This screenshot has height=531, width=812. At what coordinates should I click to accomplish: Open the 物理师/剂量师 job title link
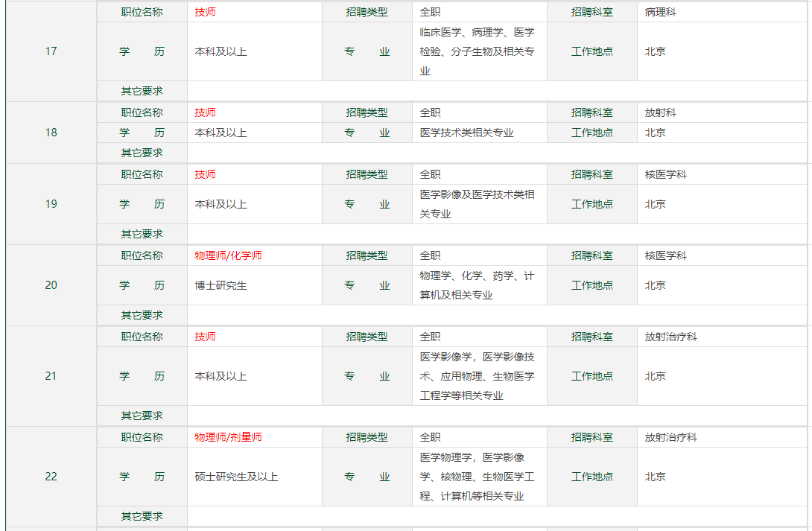pos(228,437)
